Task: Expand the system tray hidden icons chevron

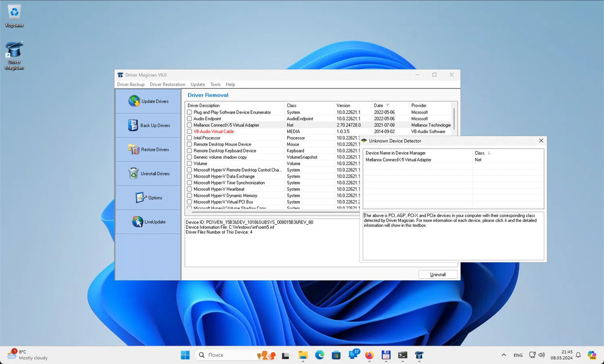Action: [504, 355]
